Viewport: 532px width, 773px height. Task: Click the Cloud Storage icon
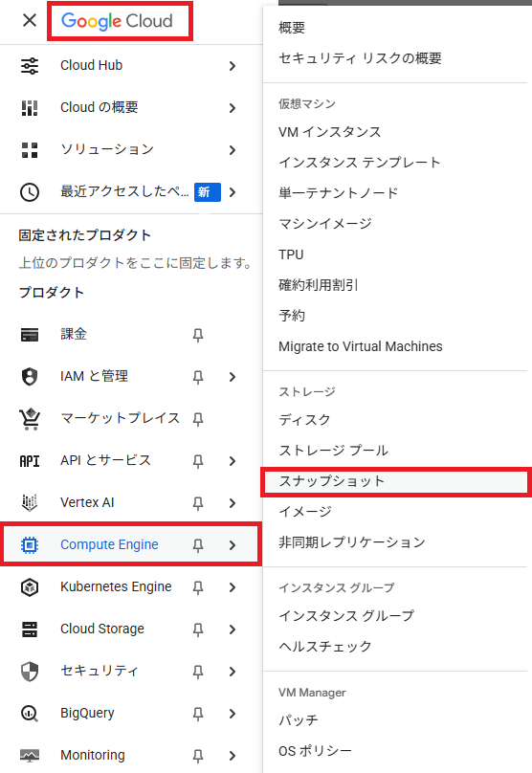coord(30,629)
